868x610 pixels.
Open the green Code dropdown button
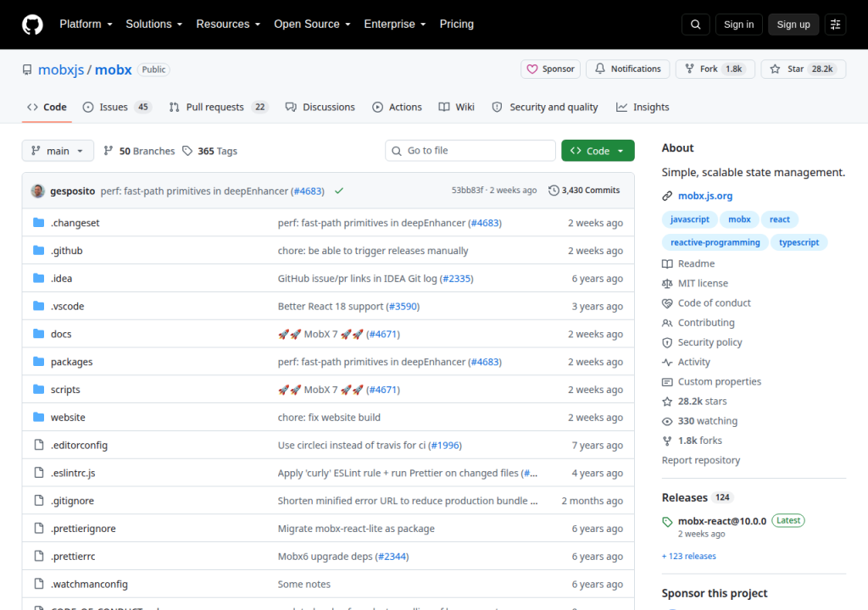(598, 151)
